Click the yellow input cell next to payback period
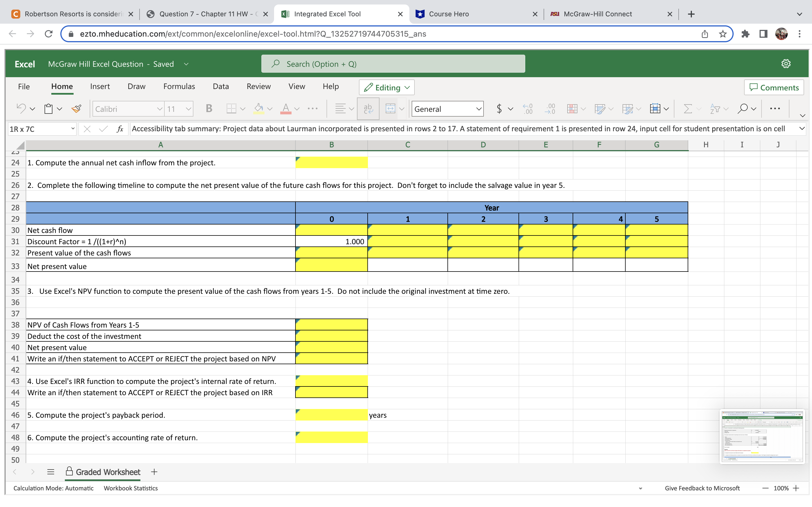Screen dimensions: 812x507 331,415
